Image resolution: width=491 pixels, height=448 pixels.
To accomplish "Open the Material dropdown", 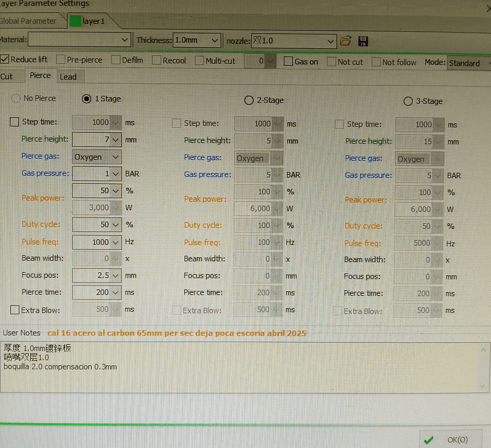I will pos(125,40).
